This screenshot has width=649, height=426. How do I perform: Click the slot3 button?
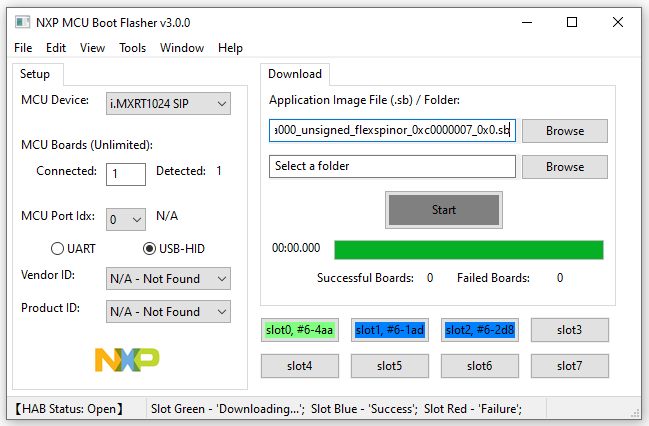click(570, 330)
